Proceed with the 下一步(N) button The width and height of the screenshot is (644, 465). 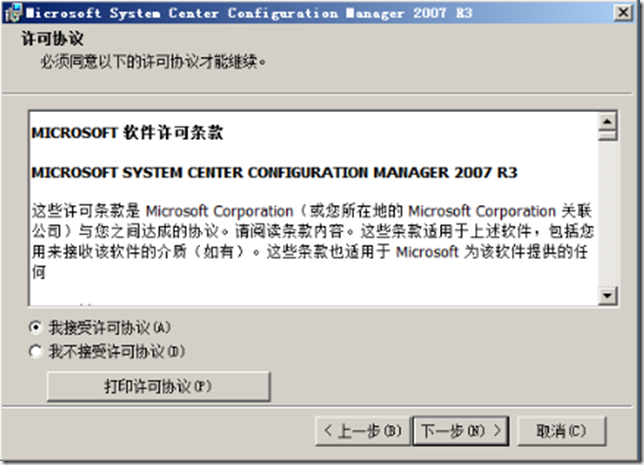coord(461,431)
